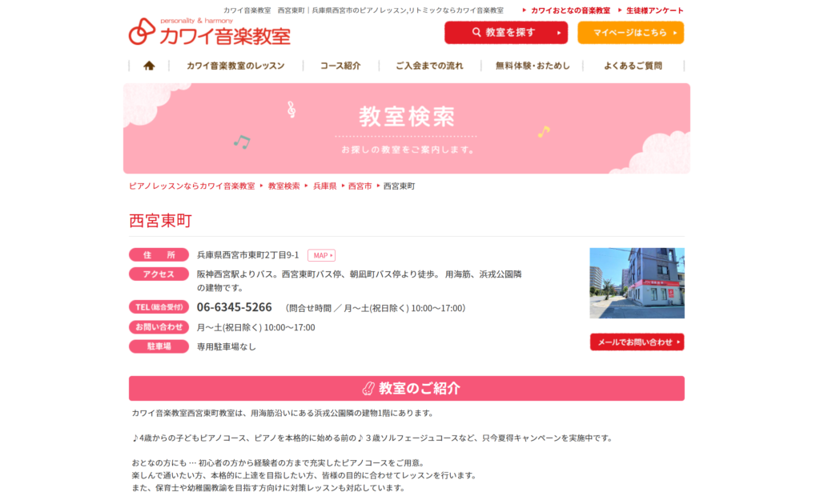Select コース紹介 menu item

point(340,66)
